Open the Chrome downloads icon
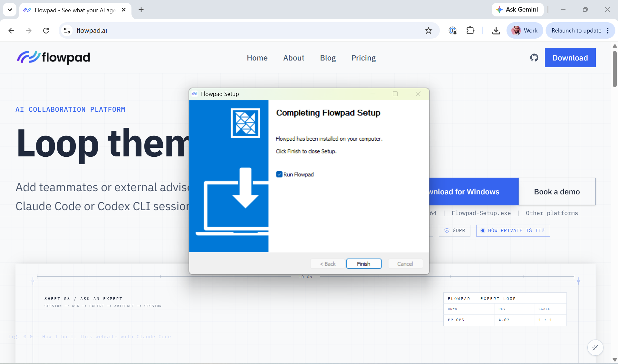The width and height of the screenshot is (618, 364). (496, 31)
